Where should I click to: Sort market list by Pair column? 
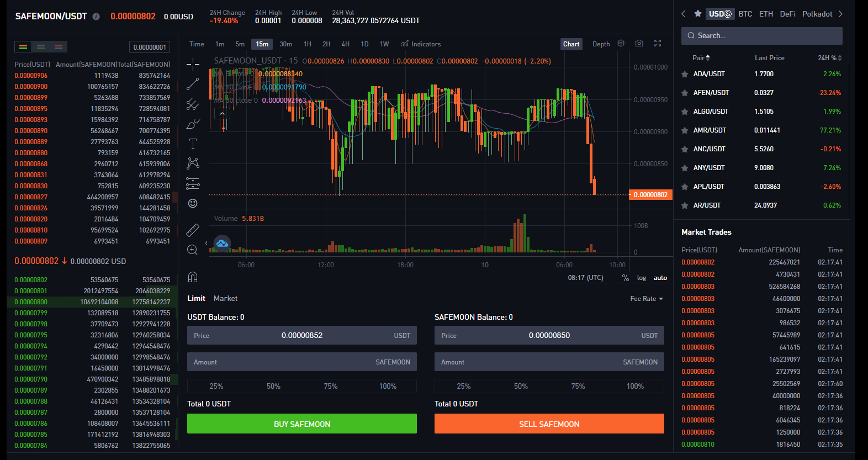(x=701, y=58)
